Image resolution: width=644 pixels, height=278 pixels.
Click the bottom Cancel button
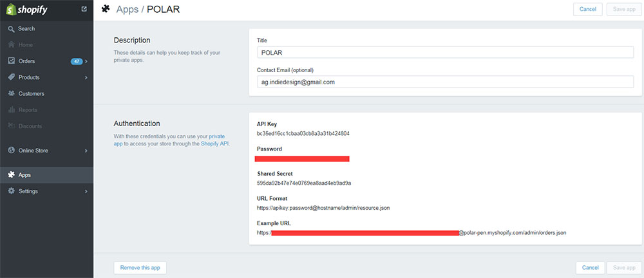point(590,268)
